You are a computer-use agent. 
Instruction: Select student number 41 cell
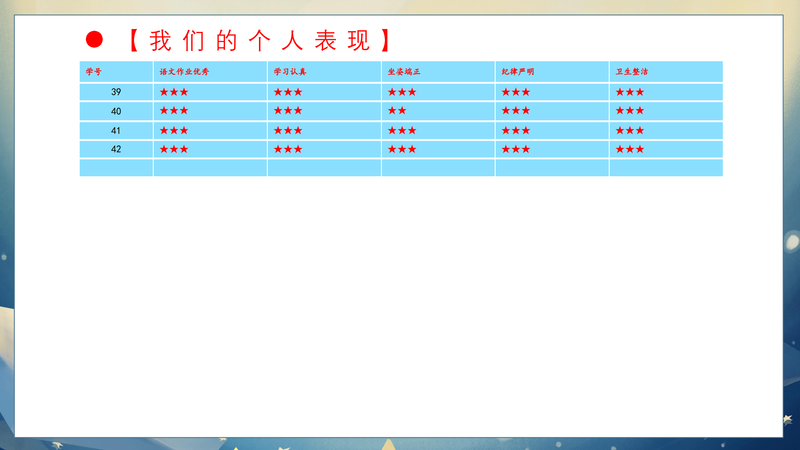[116, 131]
